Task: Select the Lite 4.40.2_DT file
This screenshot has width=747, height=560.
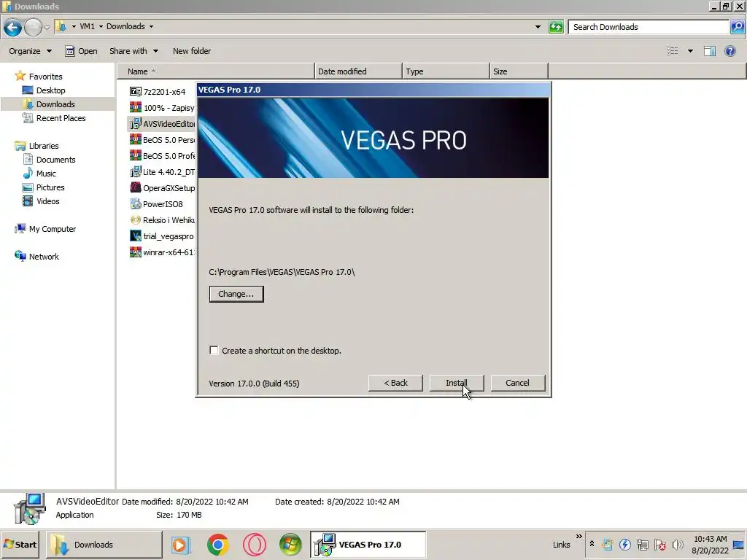Action: (x=162, y=172)
